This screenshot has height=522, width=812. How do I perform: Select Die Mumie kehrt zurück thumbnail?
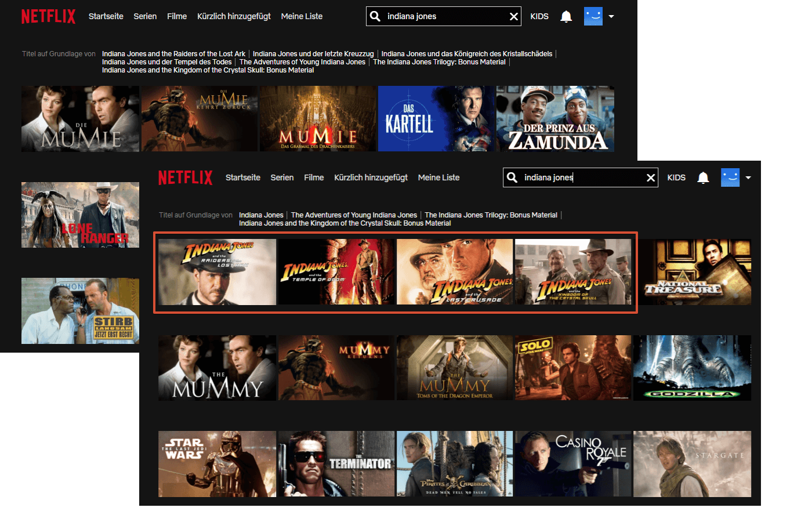pos(199,119)
